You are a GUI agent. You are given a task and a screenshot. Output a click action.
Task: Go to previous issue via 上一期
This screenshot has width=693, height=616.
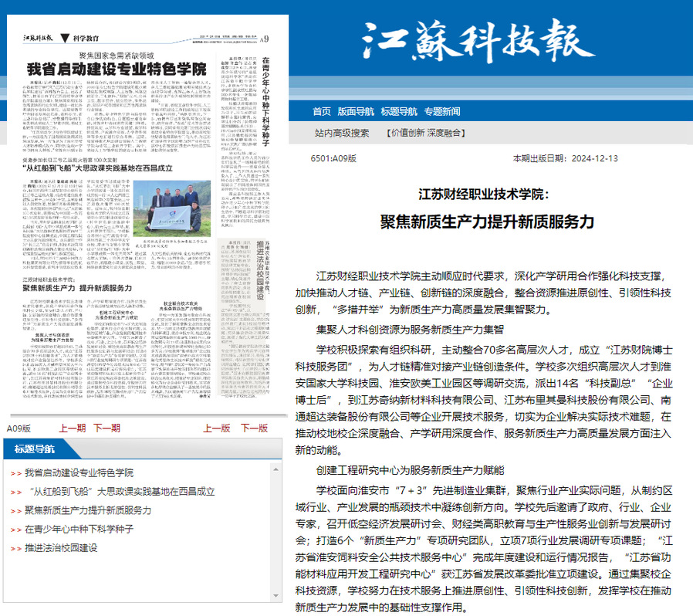point(72,428)
